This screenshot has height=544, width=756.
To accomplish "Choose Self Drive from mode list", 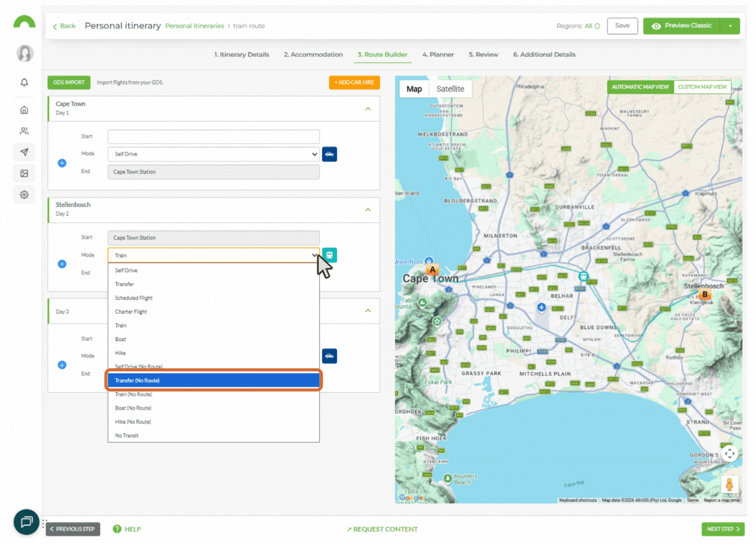I will [214, 270].
